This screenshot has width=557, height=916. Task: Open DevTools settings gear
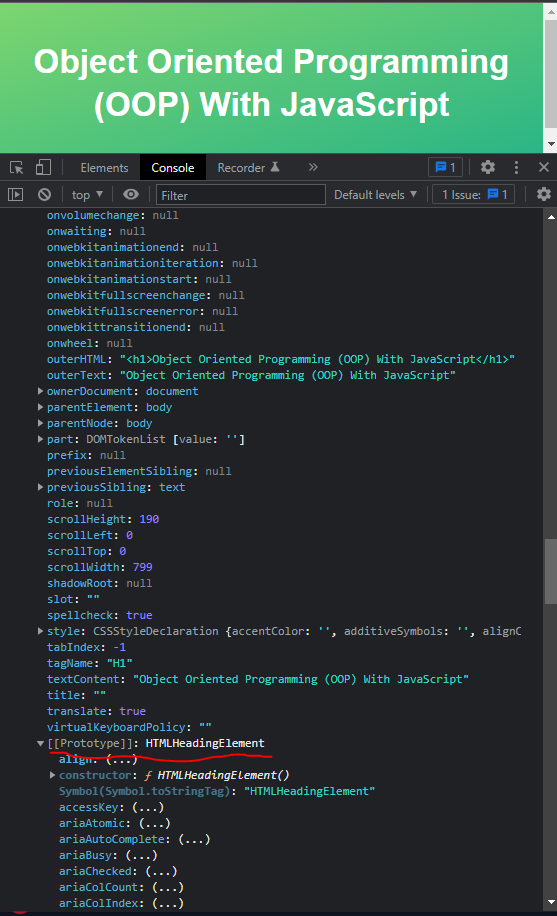(x=487, y=168)
